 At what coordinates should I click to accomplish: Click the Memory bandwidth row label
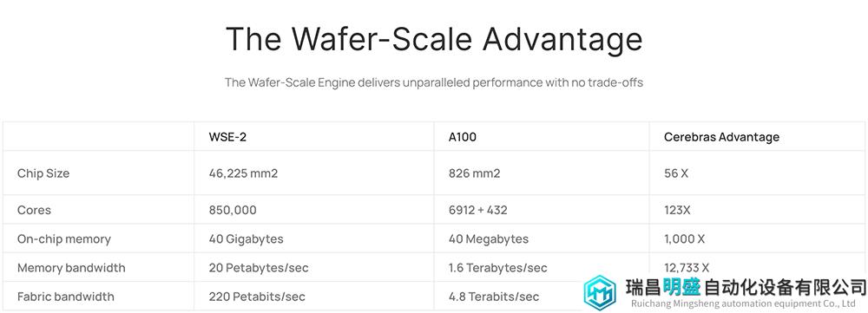pos(71,268)
